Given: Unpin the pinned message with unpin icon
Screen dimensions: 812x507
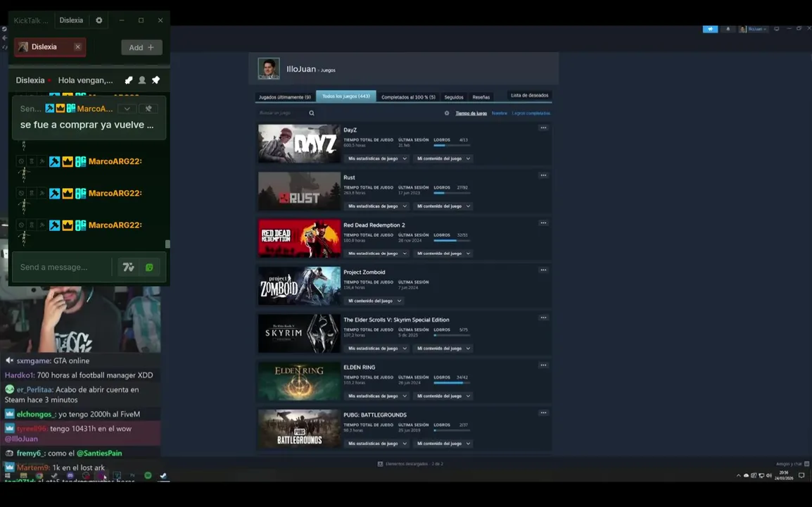Looking at the screenshot, I should (x=148, y=108).
